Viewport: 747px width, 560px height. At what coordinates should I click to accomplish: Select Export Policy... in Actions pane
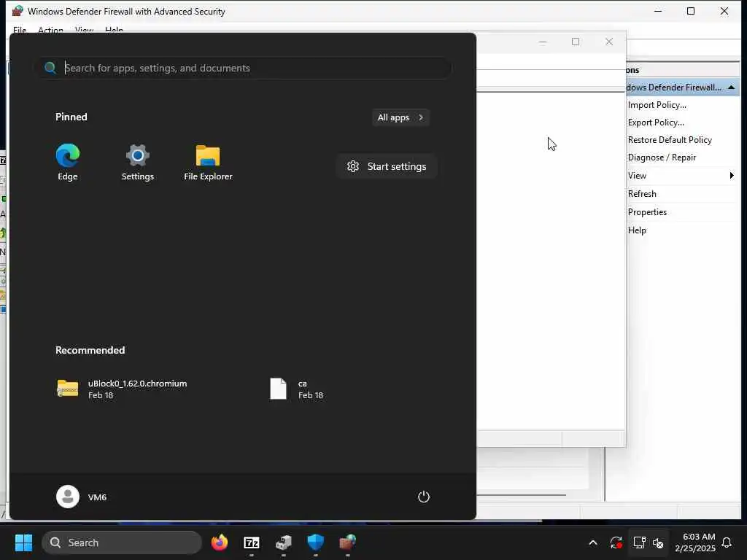pos(656,122)
